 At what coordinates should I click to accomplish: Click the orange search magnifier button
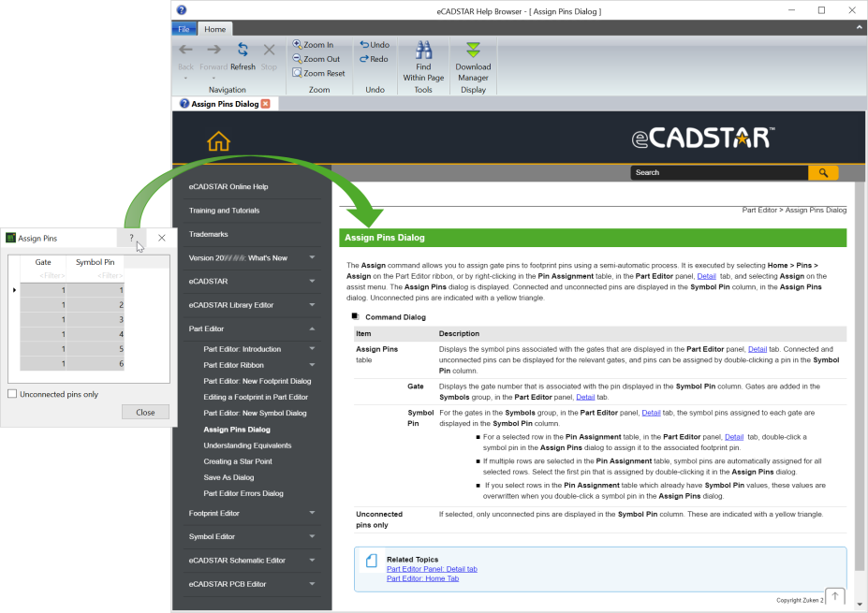coord(823,172)
